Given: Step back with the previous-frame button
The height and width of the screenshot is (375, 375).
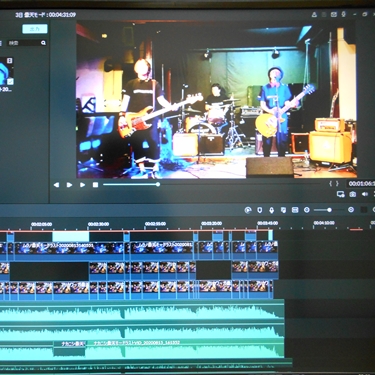Looking at the screenshot, I should click(x=56, y=185).
